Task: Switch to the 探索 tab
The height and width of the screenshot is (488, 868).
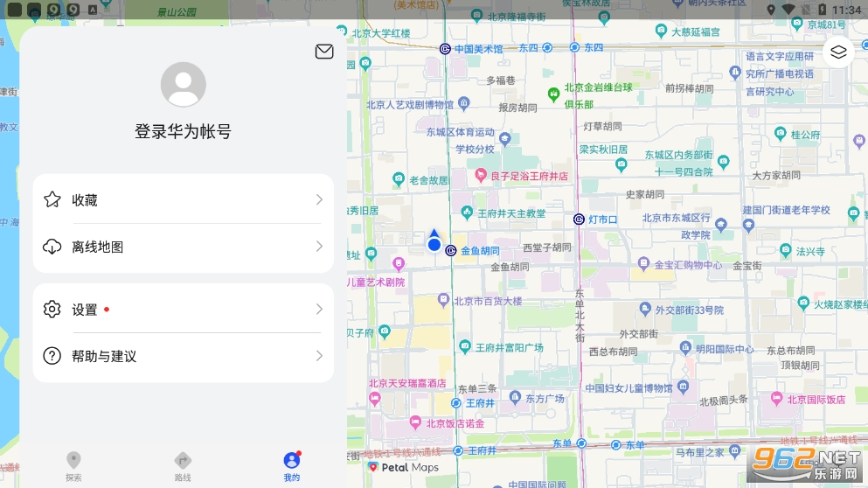Action: (73, 466)
